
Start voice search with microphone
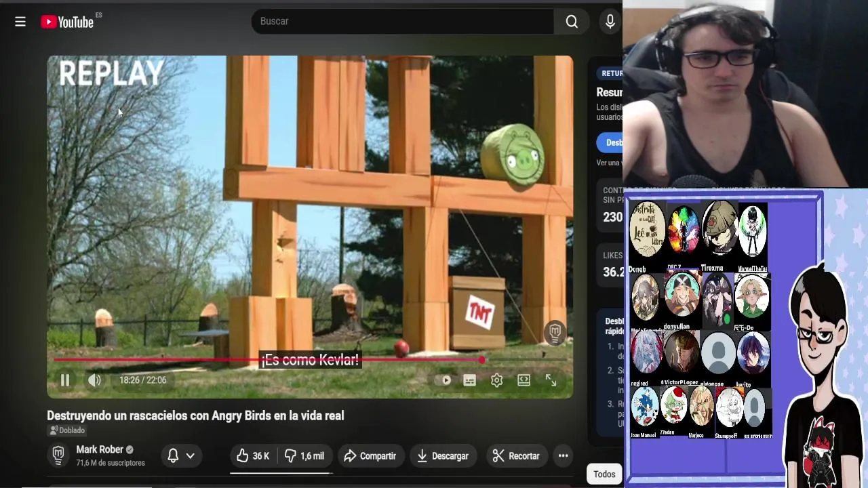tap(610, 22)
